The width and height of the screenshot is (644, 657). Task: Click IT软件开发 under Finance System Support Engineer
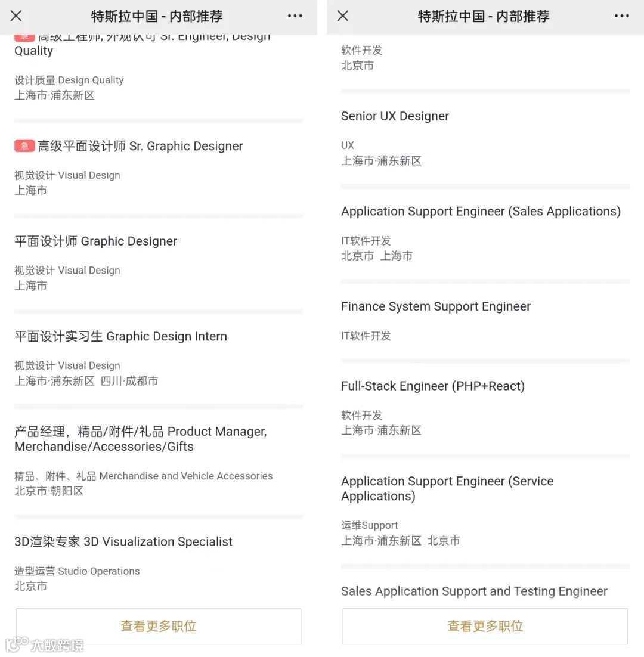(x=366, y=336)
